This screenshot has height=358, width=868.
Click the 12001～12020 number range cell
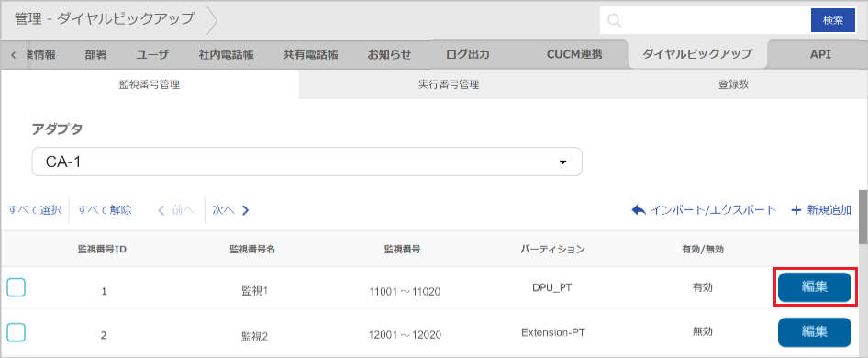pos(405,335)
